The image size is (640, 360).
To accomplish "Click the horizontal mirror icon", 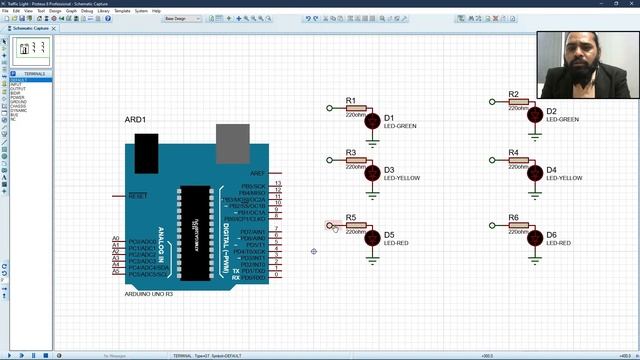I will (x=4, y=289).
